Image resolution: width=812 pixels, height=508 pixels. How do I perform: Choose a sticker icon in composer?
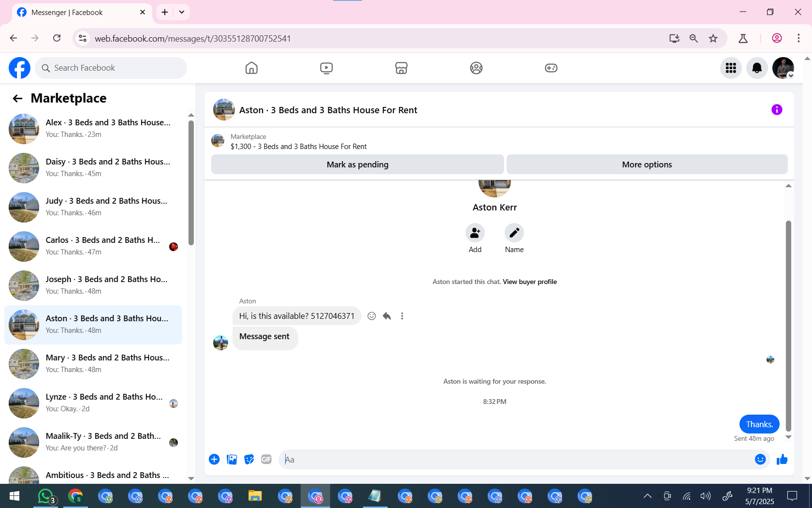pyautogui.click(x=249, y=460)
